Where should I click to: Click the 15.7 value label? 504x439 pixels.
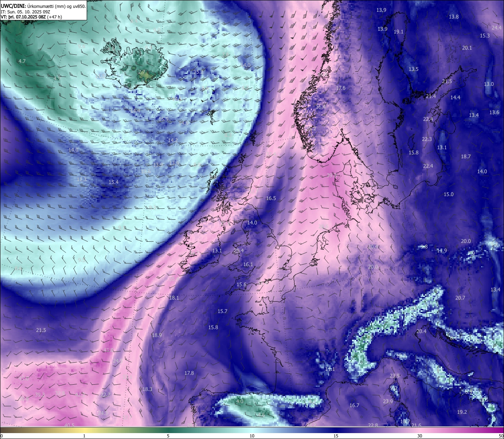coord(222,311)
